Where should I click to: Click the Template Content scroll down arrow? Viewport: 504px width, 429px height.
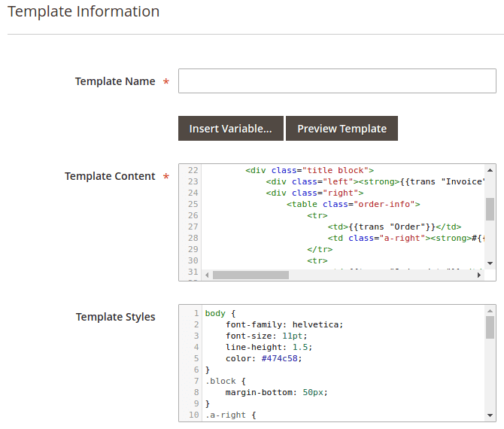tap(490, 263)
